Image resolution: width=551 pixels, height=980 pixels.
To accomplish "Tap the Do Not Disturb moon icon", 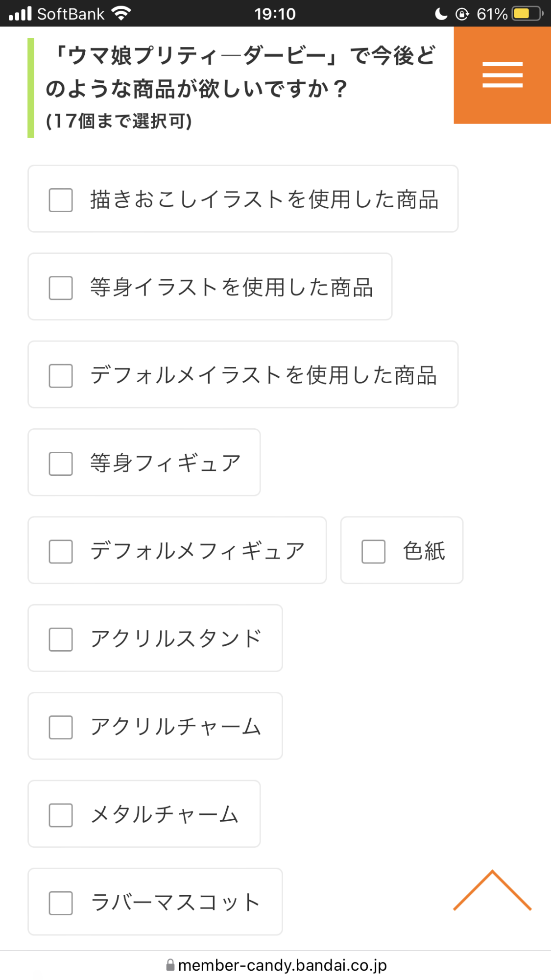I will click(441, 14).
